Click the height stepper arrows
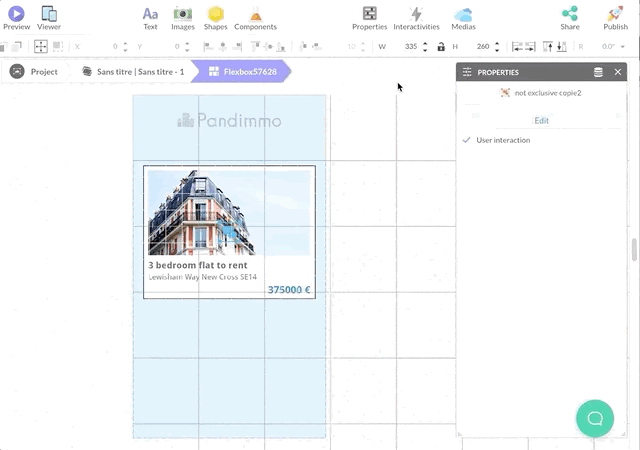The width and height of the screenshot is (640, 450). 497,47
